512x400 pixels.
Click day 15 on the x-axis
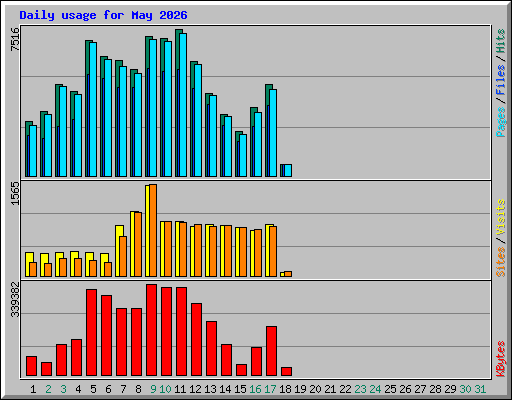coord(240,389)
